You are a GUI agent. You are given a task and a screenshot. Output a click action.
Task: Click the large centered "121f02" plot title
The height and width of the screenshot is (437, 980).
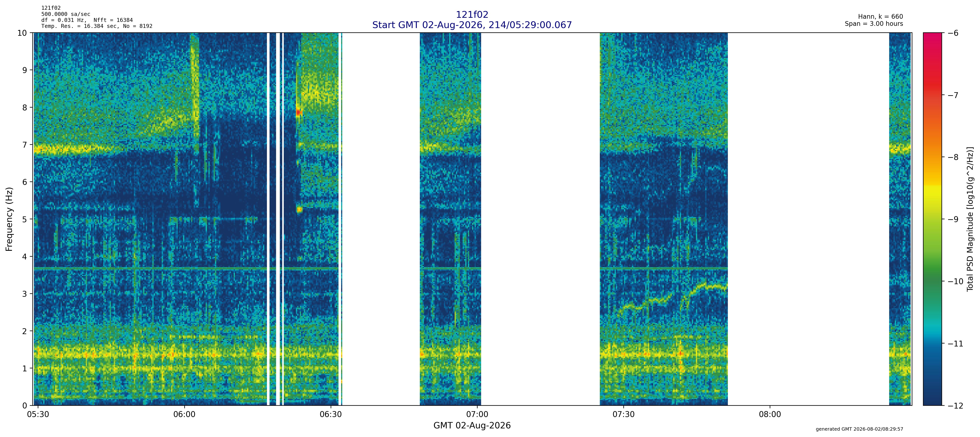click(472, 15)
